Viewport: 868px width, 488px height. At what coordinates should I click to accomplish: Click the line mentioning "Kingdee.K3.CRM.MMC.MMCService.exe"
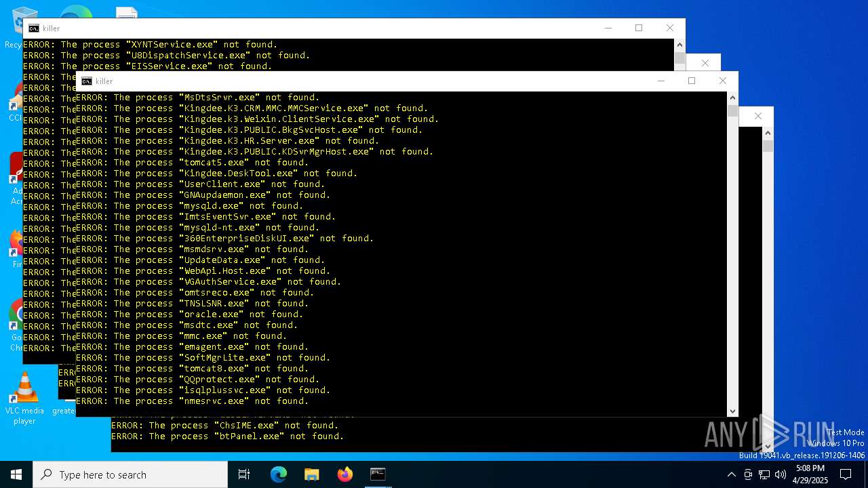pyautogui.click(x=252, y=108)
